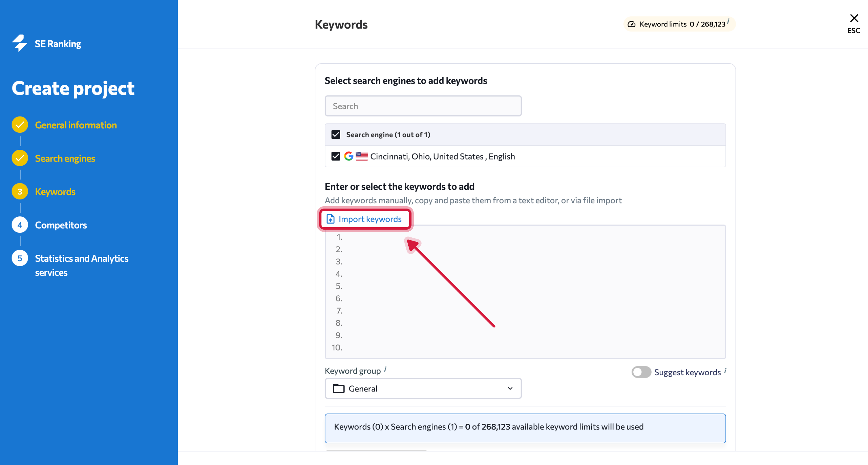Click the Google logo icon in search engine row
This screenshot has height=465, width=868.
click(x=349, y=156)
